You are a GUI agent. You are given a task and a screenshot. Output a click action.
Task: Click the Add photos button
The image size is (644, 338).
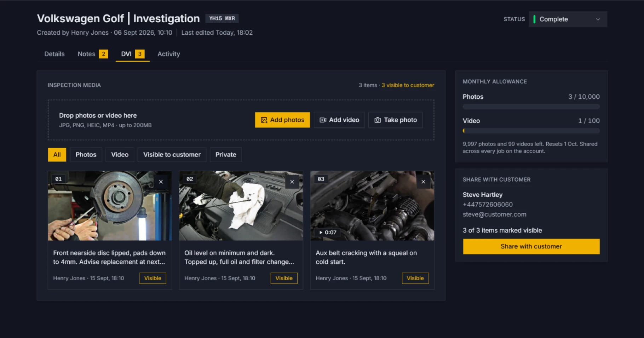282,120
